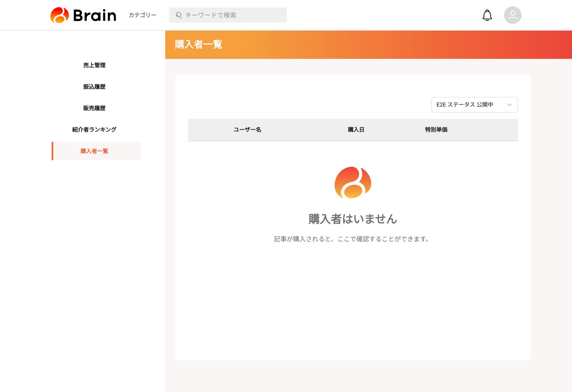Select 購入者一覧 in the sidebar

[x=96, y=151]
